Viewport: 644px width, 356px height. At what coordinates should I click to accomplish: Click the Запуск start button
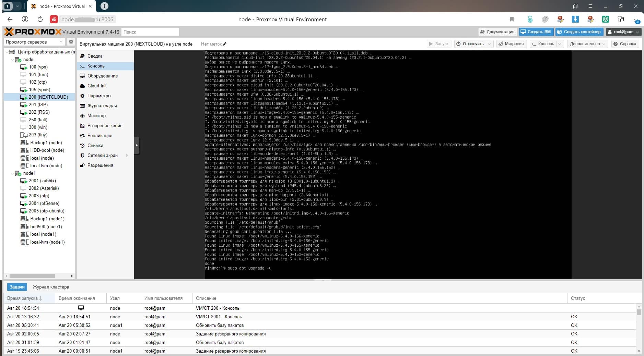point(439,44)
